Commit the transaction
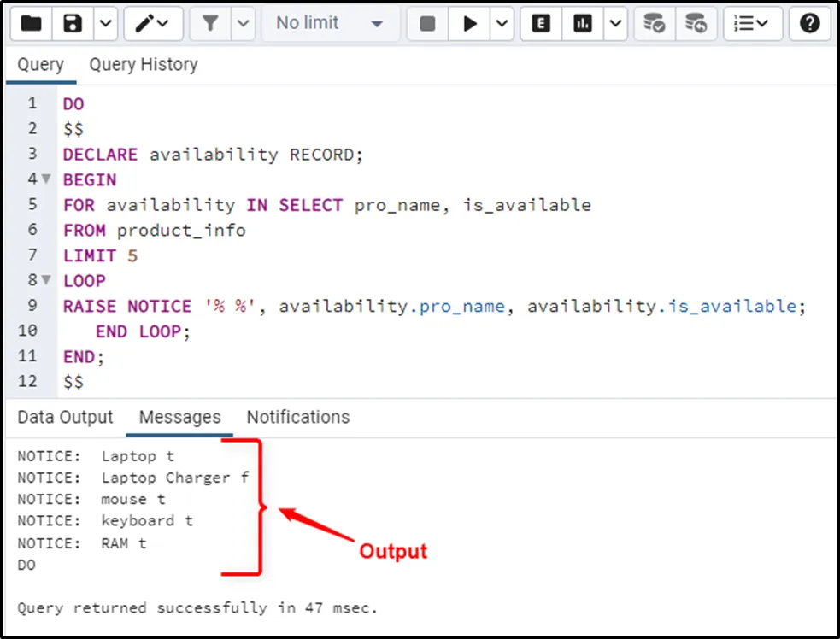The height and width of the screenshot is (639, 840). pyautogui.click(x=655, y=24)
